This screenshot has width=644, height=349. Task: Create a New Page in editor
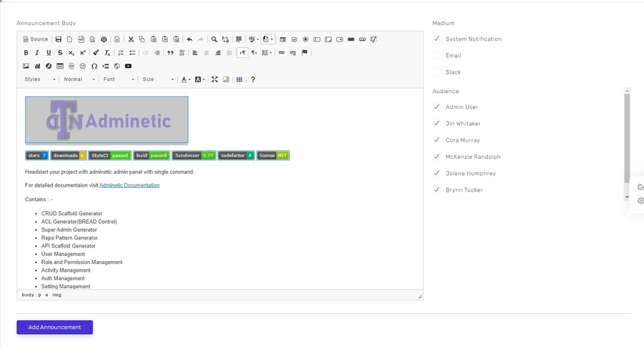(x=70, y=39)
